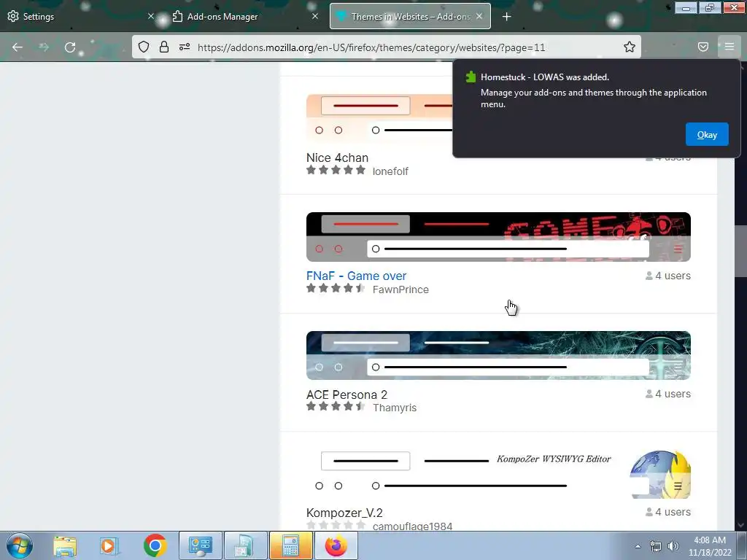This screenshot has width=747, height=560.
Task: Click the page vertical scrollbar thumb
Action: (741, 251)
